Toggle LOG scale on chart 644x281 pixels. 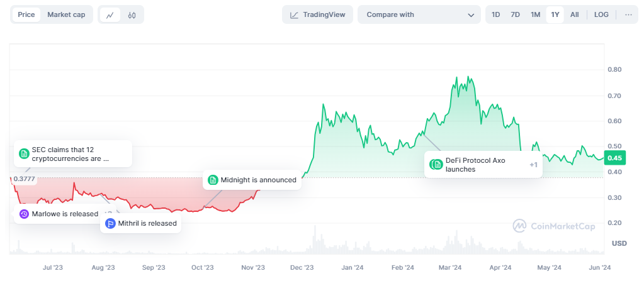pos(601,14)
